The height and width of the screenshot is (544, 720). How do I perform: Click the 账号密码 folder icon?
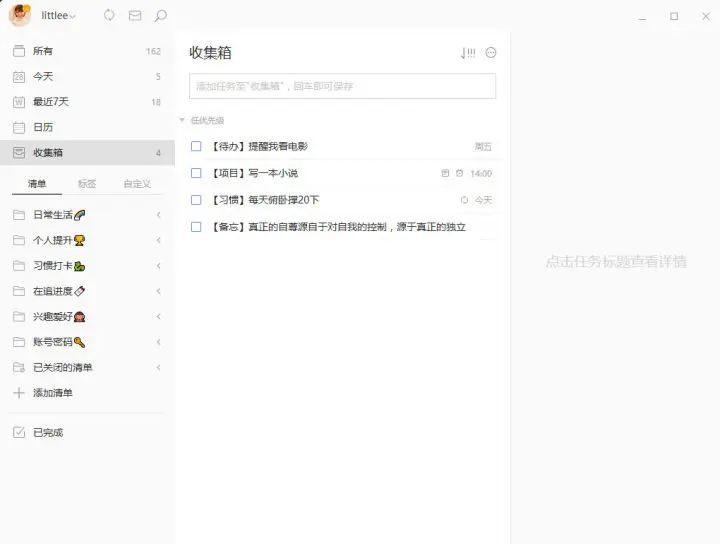[19, 342]
